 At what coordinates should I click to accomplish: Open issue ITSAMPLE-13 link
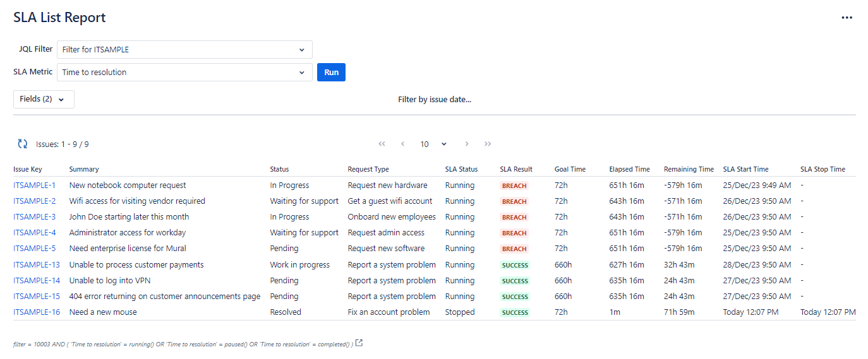pos(37,265)
